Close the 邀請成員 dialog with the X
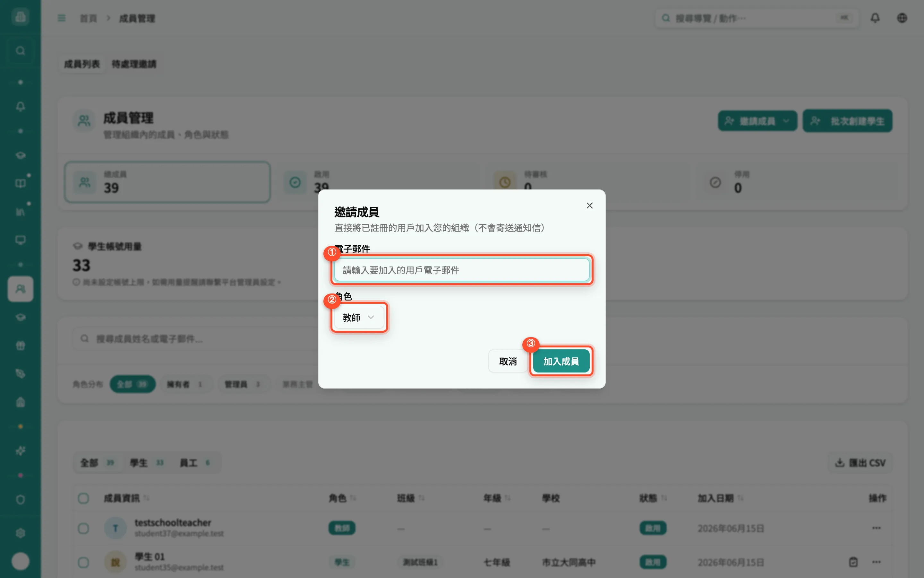This screenshot has height=578, width=924. point(589,206)
